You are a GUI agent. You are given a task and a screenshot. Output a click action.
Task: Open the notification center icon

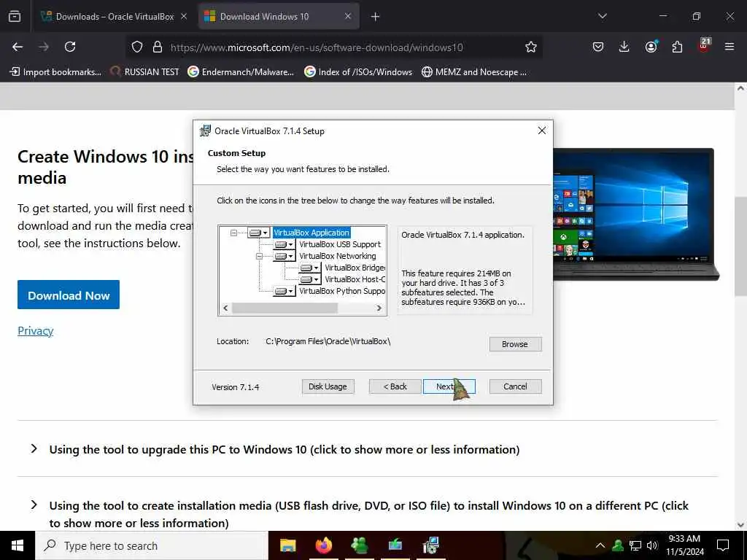point(723,545)
